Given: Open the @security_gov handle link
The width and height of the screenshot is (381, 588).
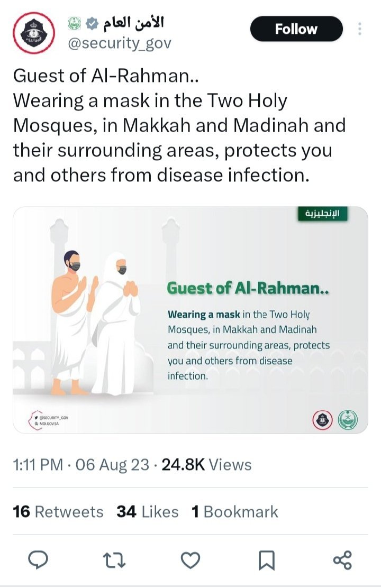Looking at the screenshot, I should click(x=120, y=43).
